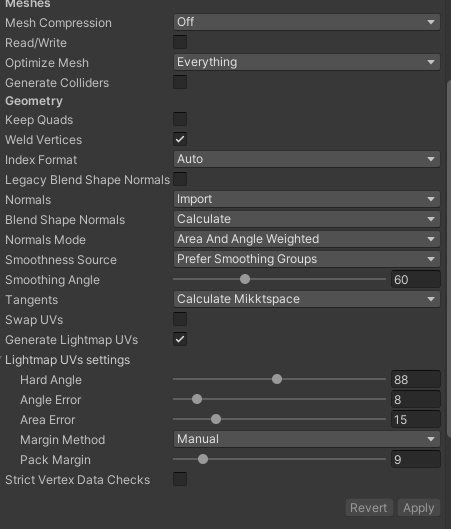Open the Normals Mode dropdown
Screen dimensions: 451x529
click(307, 239)
